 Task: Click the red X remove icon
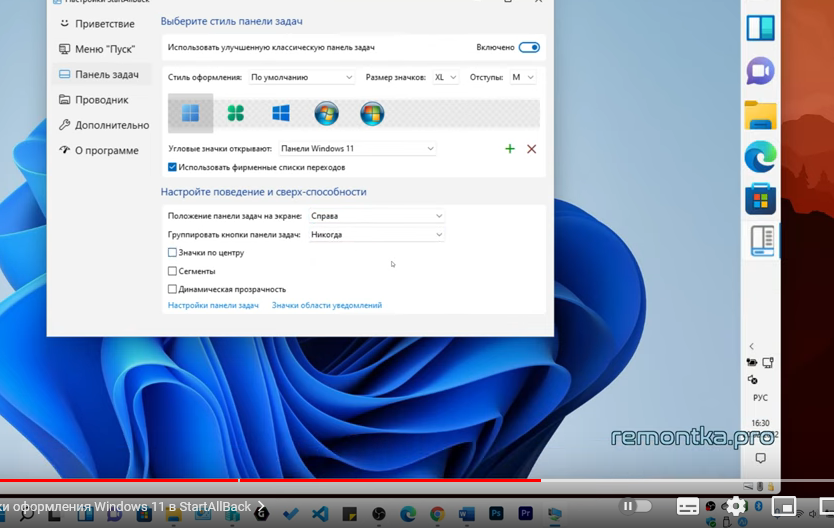tap(531, 149)
